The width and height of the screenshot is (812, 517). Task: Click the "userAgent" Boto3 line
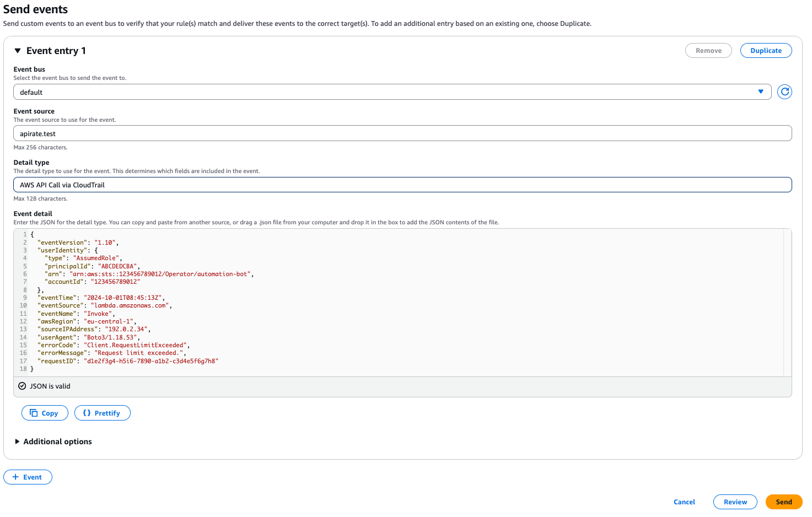coord(89,337)
